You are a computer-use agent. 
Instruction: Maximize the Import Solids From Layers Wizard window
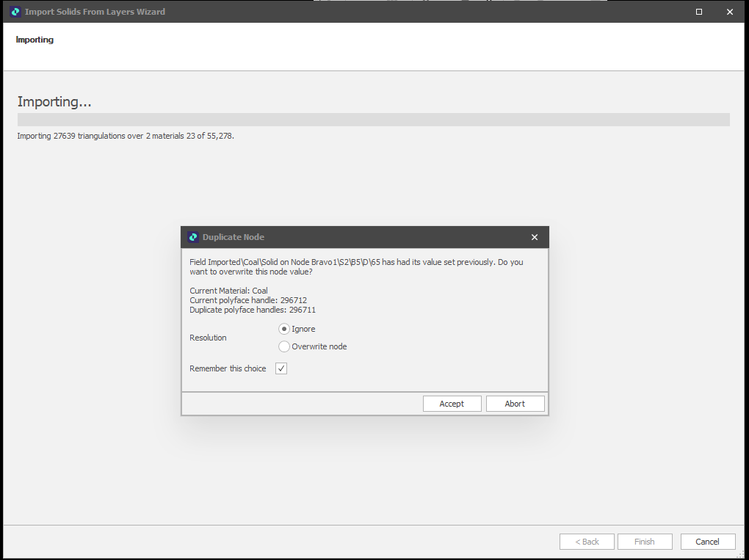[x=698, y=11]
